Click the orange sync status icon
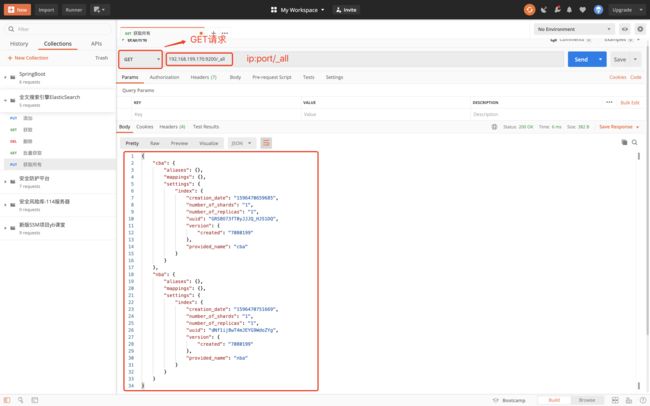Screen dimensions: 650x406 coord(529,10)
